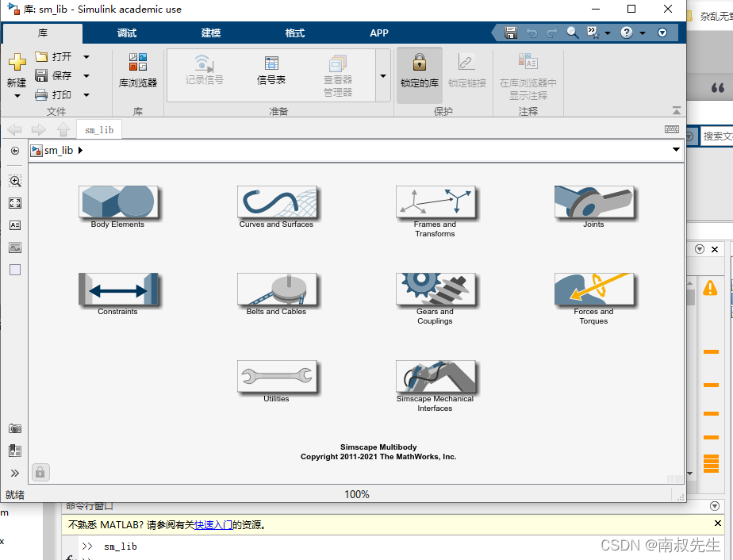The image size is (733, 560).
Task: Open the favorite commands dropdown arrow
Action: (x=608, y=33)
